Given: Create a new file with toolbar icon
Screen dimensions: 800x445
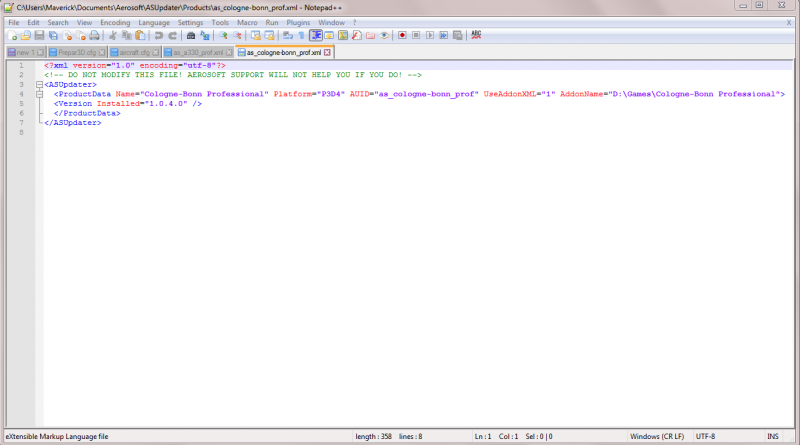Looking at the screenshot, I should pyautogui.click(x=12, y=35).
